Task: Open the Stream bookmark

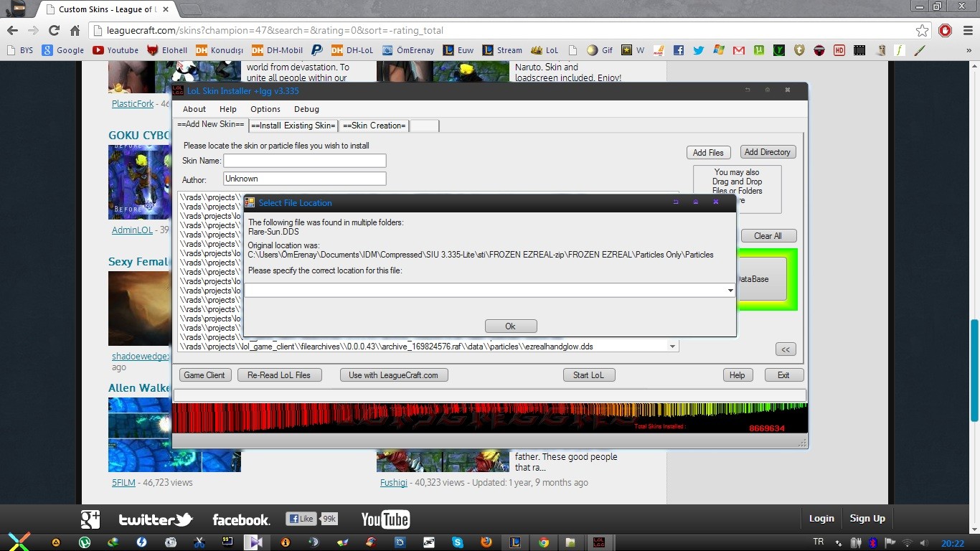Action: click(502, 50)
